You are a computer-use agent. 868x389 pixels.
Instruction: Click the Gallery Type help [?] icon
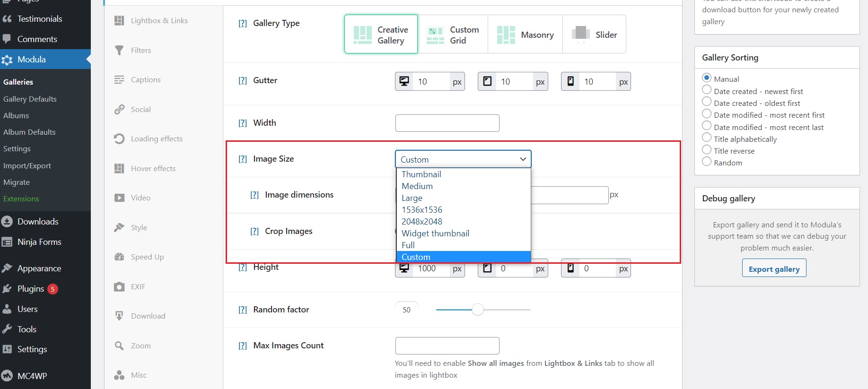pos(243,23)
